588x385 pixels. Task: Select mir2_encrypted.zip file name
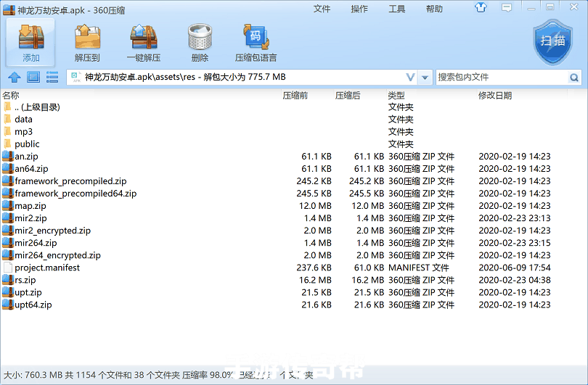coord(52,231)
